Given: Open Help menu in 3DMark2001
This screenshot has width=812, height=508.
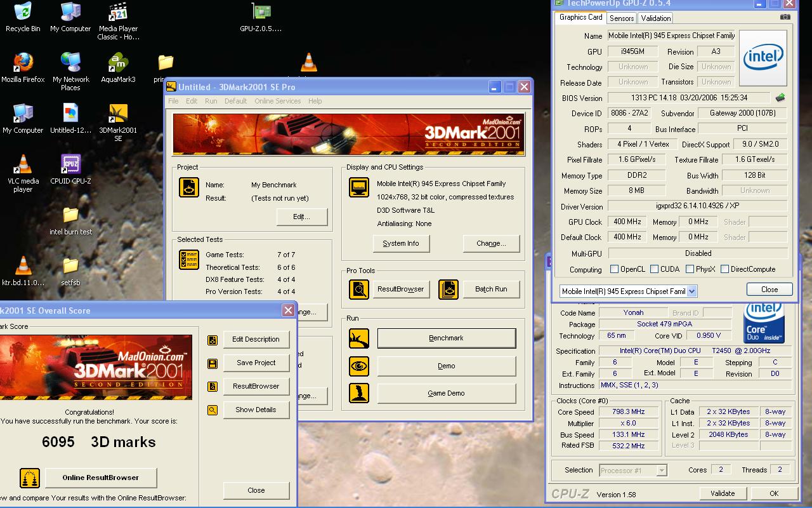Looking at the screenshot, I should point(315,101).
